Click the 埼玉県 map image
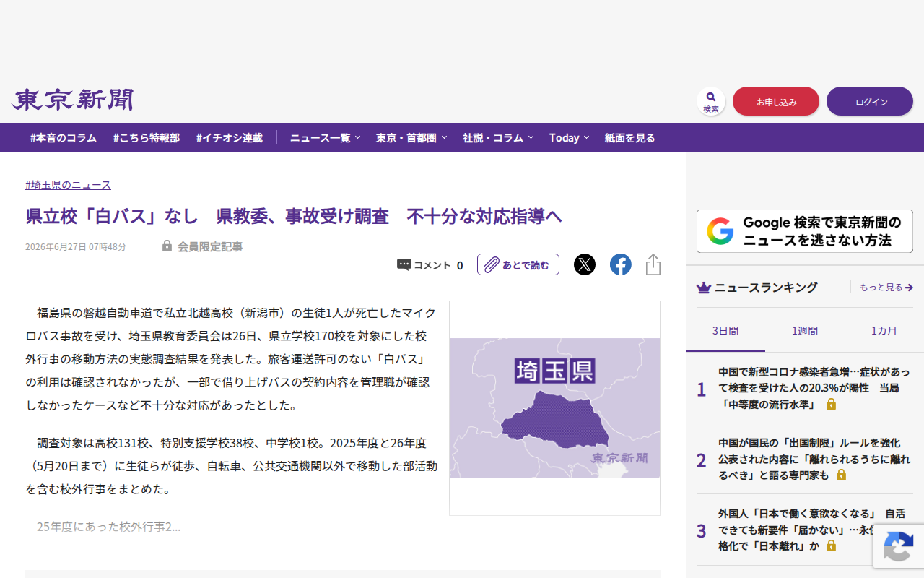This screenshot has height=578, width=924. [x=554, y=407]
